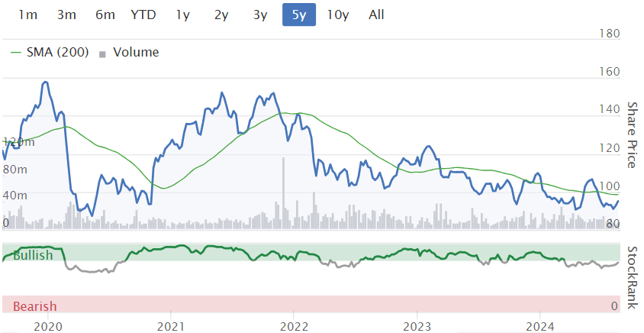The image size is (644, 333).
Task: Click the 160 share price axis value
Action: tap(610, 72)
